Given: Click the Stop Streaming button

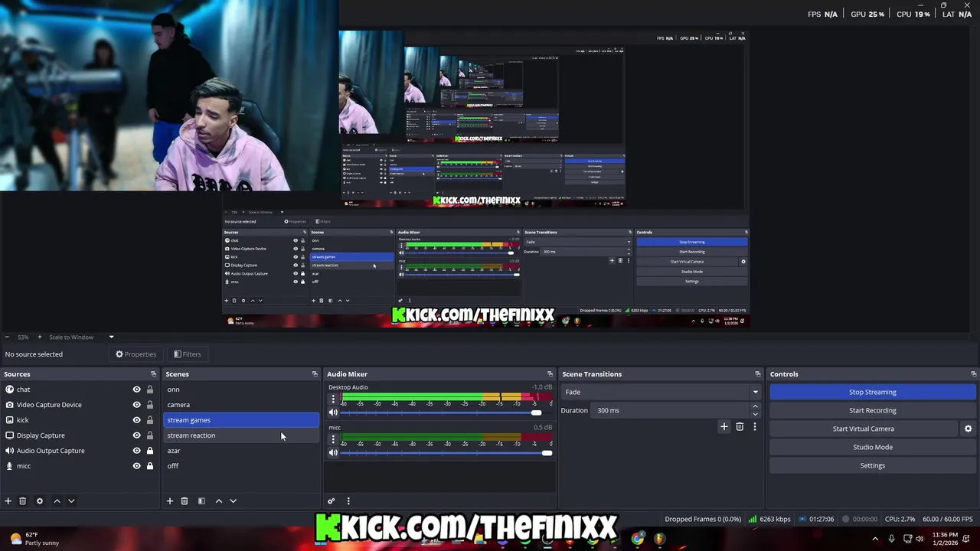Looking at the screenshot, I should tap(872, 392).
